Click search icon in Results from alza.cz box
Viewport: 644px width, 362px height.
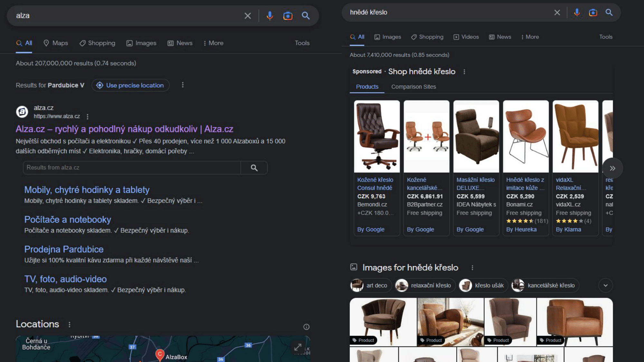coord(254,168)
